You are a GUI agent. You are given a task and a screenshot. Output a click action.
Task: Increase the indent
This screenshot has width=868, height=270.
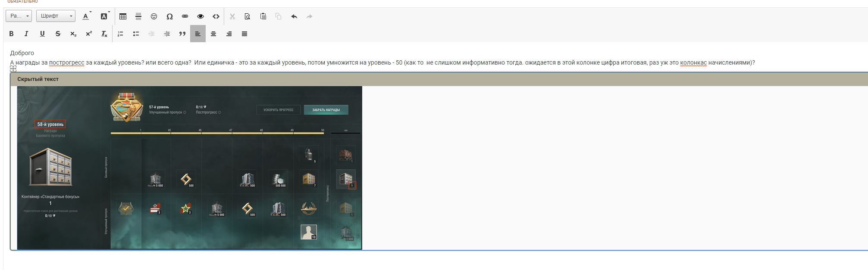tap(167, 34)
